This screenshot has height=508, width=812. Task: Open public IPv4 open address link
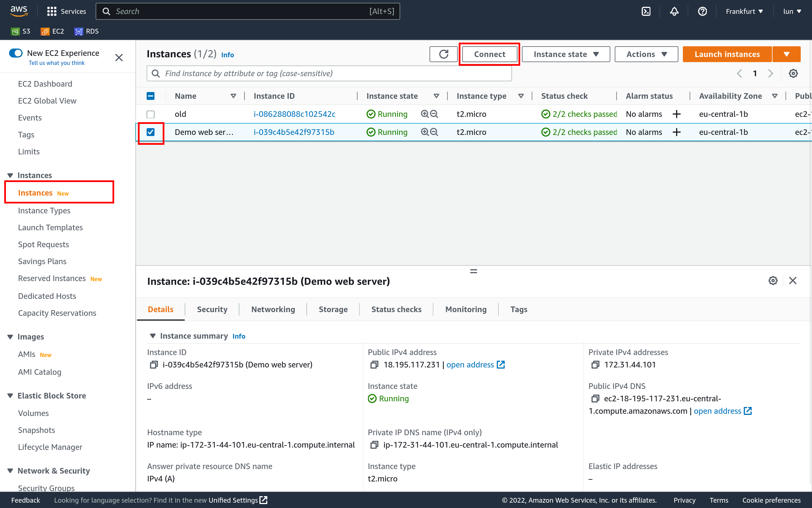[x=475, y=365]
